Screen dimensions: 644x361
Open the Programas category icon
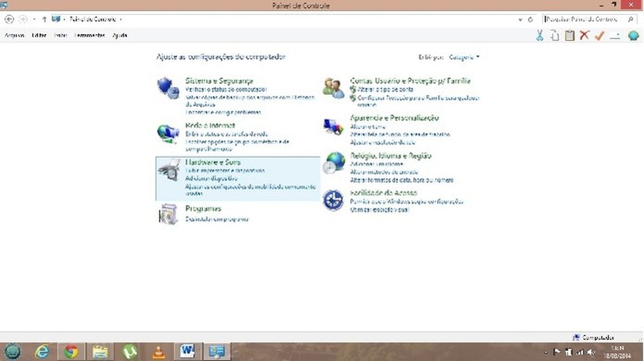(x=168, y=214)
